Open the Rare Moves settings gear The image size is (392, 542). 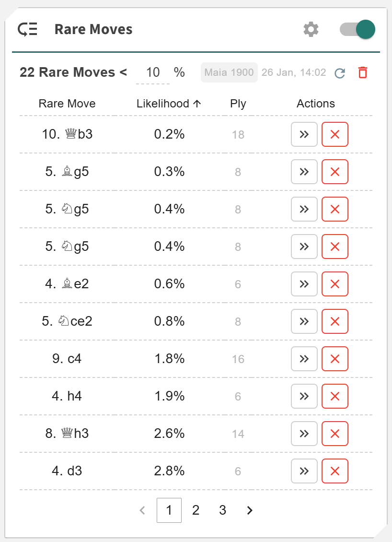(x=311, y=30)
